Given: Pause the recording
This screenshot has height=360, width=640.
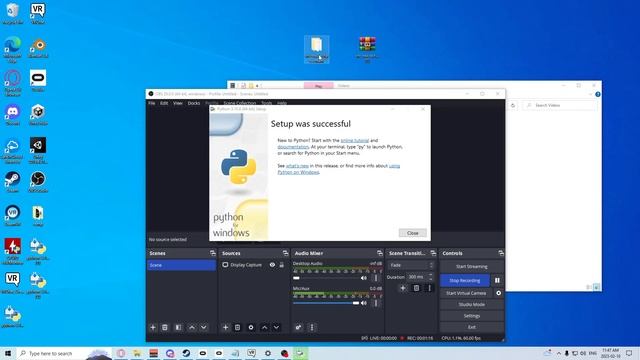Looking at the screenshot, I should click(x=497, y=280).
